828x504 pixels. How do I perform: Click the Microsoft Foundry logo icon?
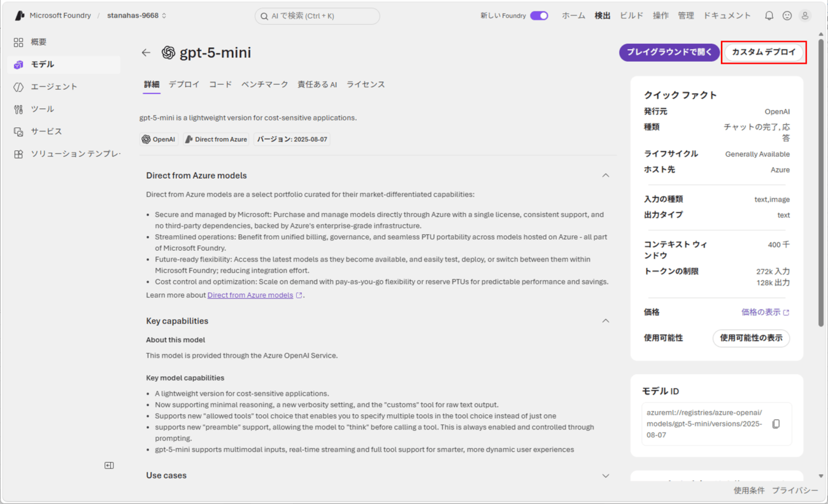point(20,15)
